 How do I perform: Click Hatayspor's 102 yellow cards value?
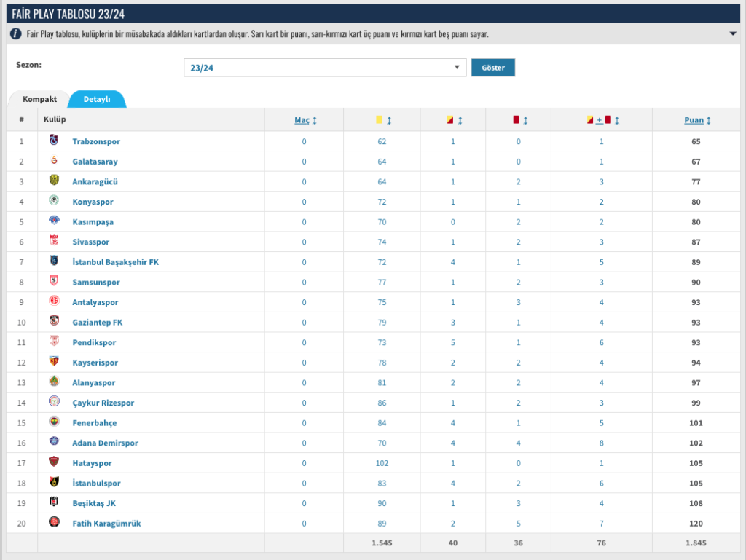[382, 463]
